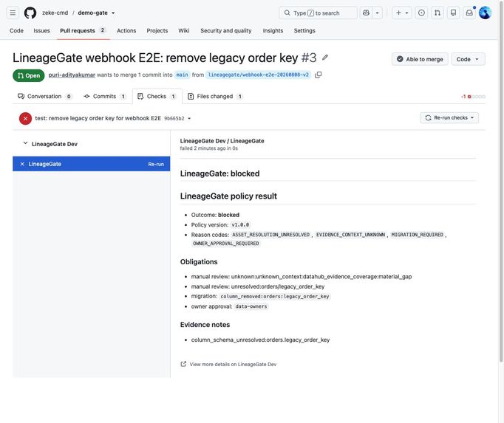Click the data-owners approval text
Viewport: 504px width, 423px height.
pyautogui.click(x=251, y=306)
